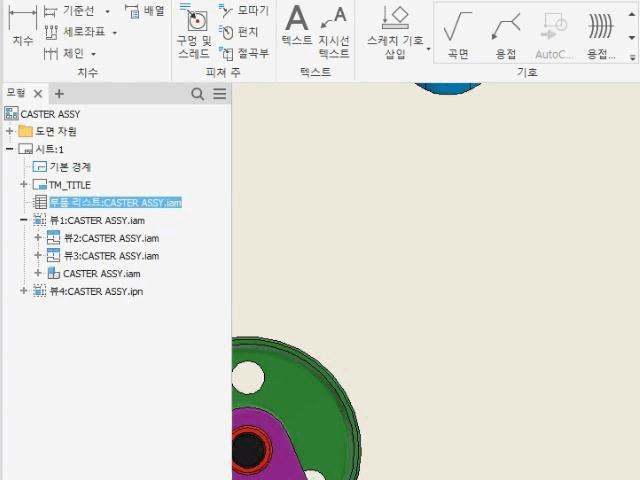Expand the TM_TITLE node
The height and width of the screenshot is (480, 640).
tap(24, 184)
